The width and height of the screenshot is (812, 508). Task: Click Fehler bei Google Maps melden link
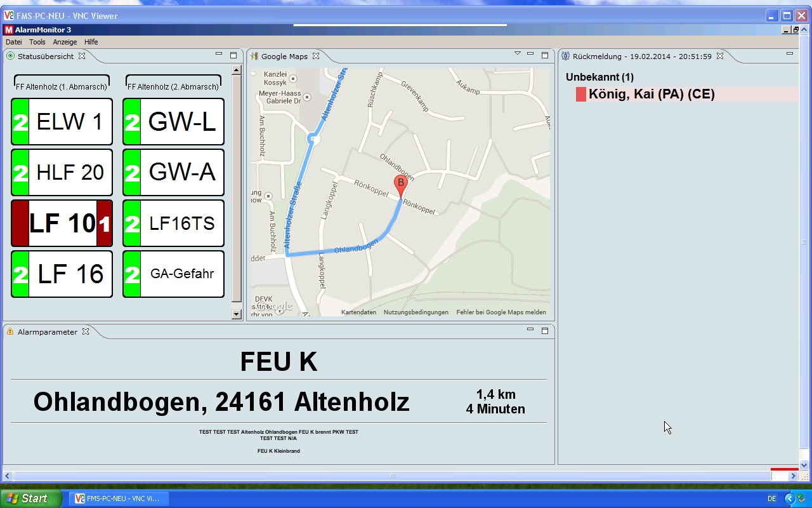501,312
